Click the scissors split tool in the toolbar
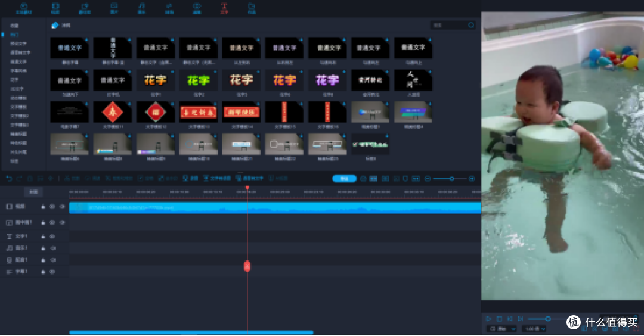The height and width of the screenshot is (336, 644). point(72,179)
